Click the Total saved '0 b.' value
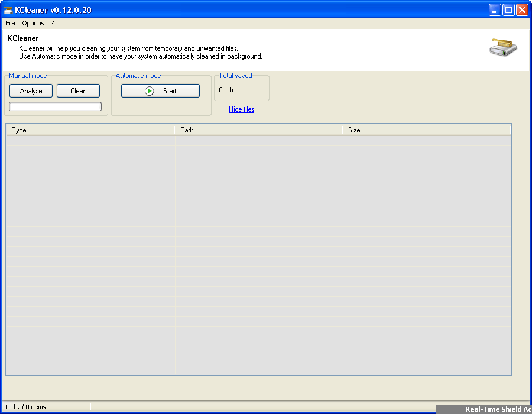The width and height of the screenshot is (532, 414). pos(226,90)
